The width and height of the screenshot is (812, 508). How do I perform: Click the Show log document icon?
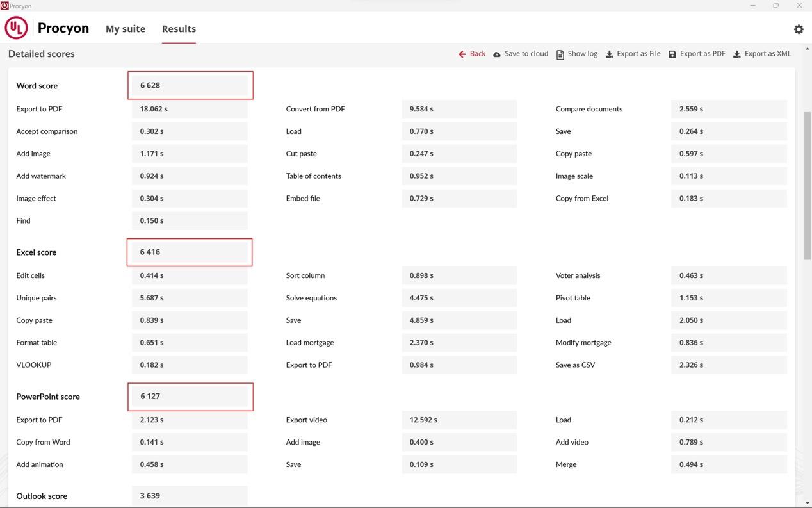[560, 54]
